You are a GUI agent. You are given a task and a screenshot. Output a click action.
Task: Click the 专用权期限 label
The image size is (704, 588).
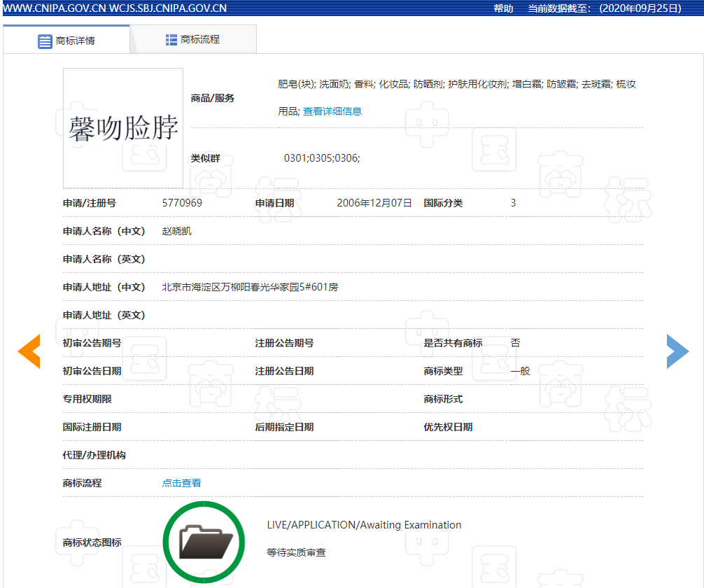[87, 399]
